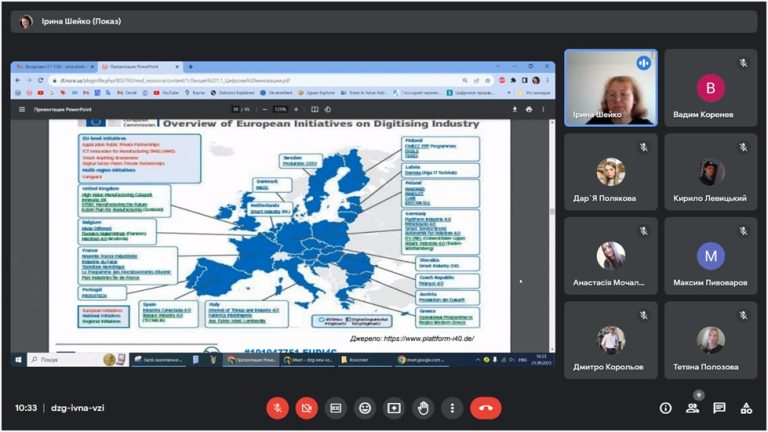Viewport: 768px width, 432px height.
Task: Open Windows Start button in shared screen
Action: (18, 360)
